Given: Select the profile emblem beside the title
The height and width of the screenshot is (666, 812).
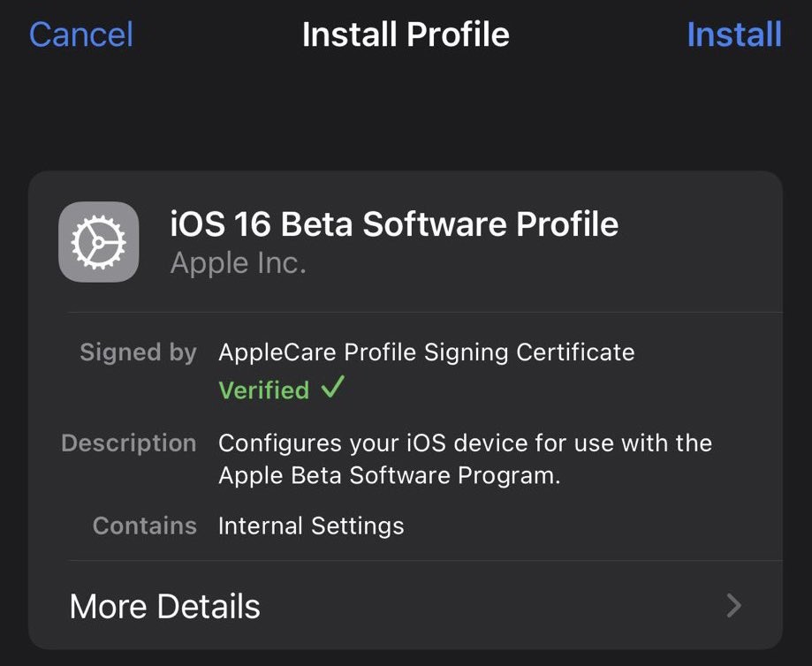Looking at the screenshot, I should point(98,241).
